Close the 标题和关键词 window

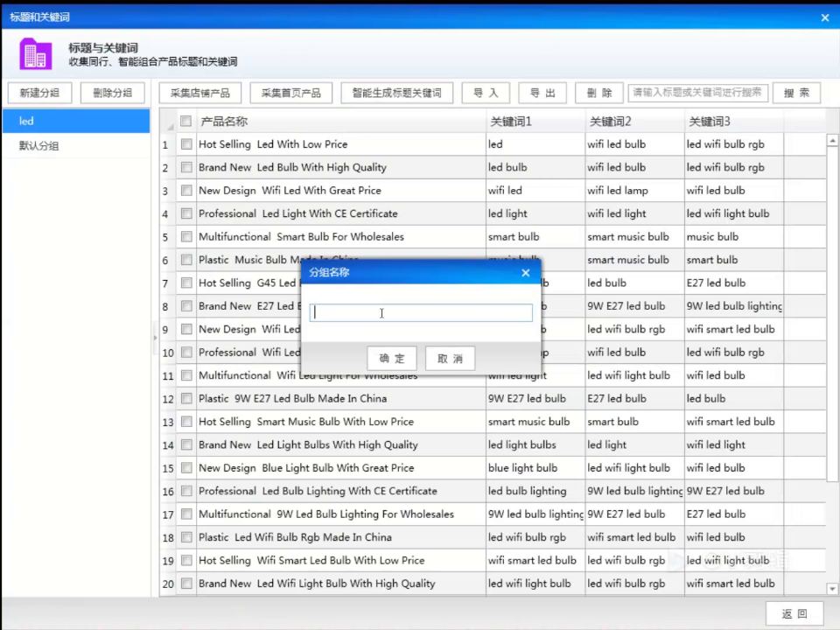coord(825,17)
